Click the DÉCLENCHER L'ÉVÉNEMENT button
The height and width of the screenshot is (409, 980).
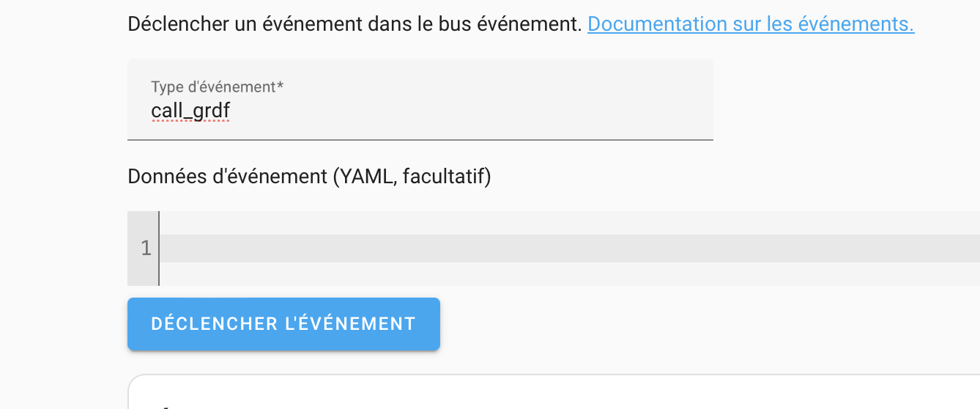tap(283, 324)
